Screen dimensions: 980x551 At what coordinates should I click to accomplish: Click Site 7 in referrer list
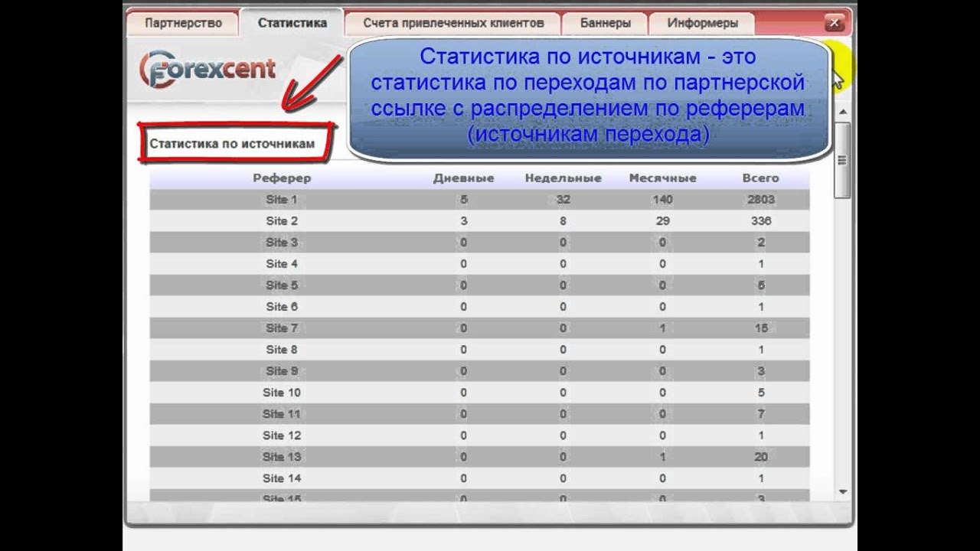(282, 328)
